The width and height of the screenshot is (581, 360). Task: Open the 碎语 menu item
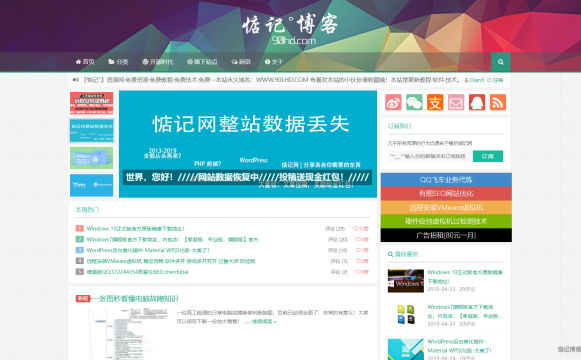coord(241,62)
